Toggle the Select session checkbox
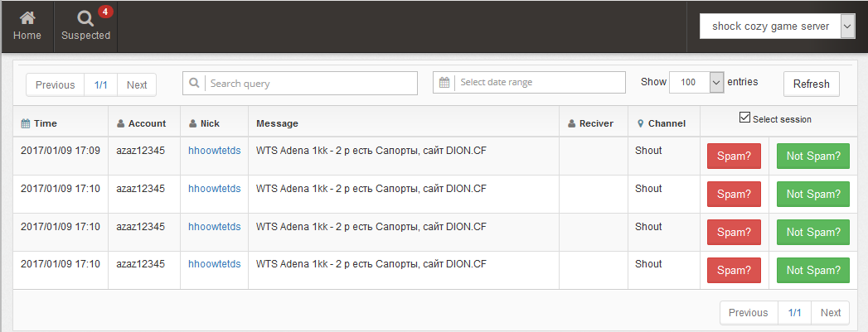The height and width of the screenshot is (332, 868). pyautogui.click(x=744, y=118)
